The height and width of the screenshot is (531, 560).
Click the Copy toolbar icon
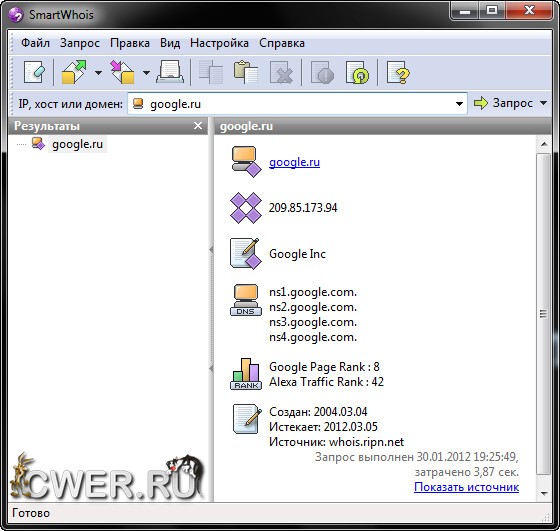click(x=211, y=72)
